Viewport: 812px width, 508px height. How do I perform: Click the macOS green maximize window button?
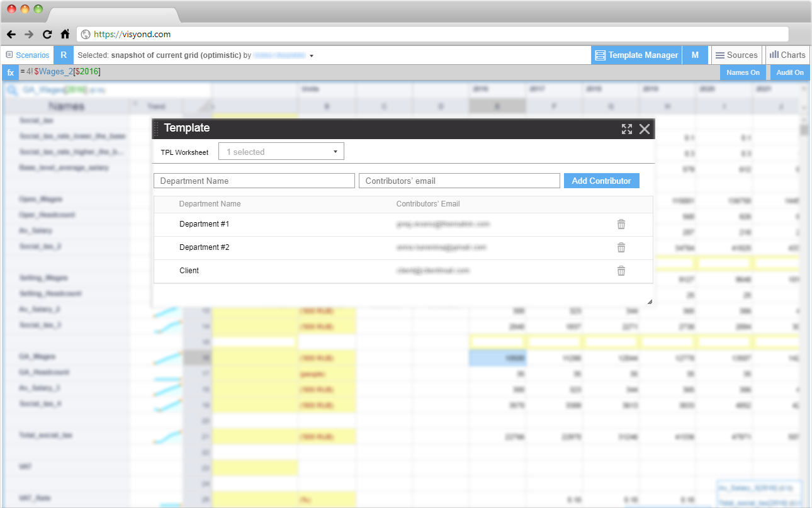[x=38, y=9]
